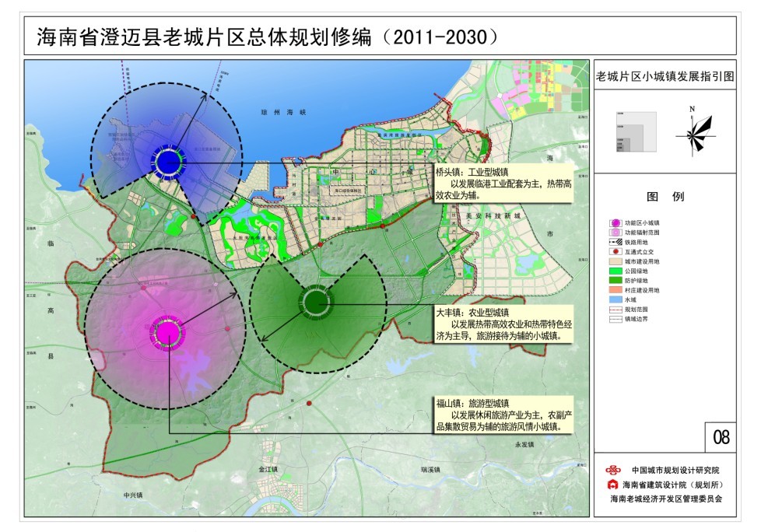Pick the beige 城市建设用地 legend swatch
The height and width of the screenshot is (532, 761).
[615, 262]
